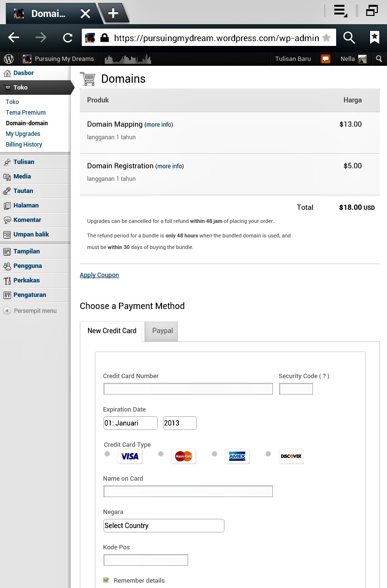Open Billing History in the sidebar

(x=24, y=145)
